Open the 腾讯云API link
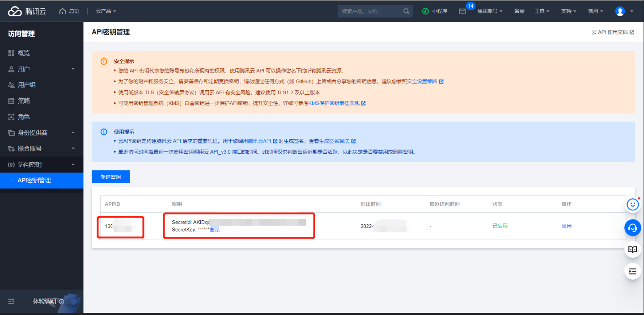 click(263, 141)
